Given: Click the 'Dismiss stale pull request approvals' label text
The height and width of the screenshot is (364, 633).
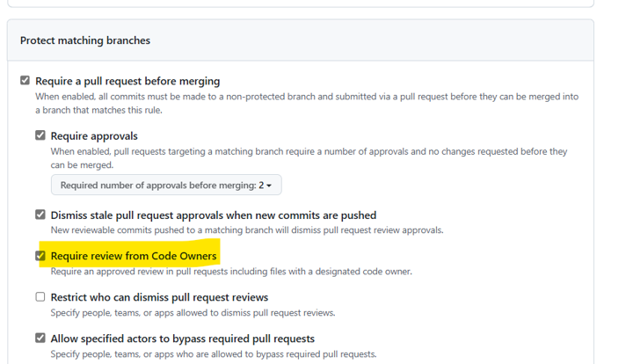Looking at the screenshot, I should pos(214,215).
